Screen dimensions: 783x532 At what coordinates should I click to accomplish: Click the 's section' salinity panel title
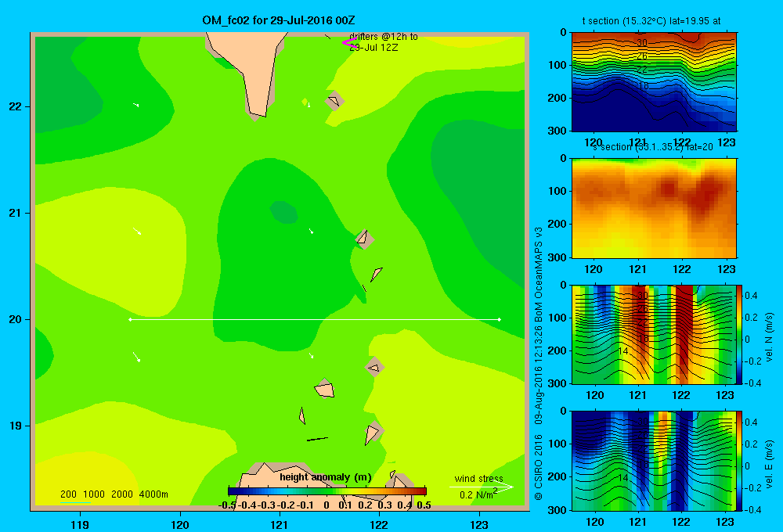pyautogui.click(x=653, y=147)
